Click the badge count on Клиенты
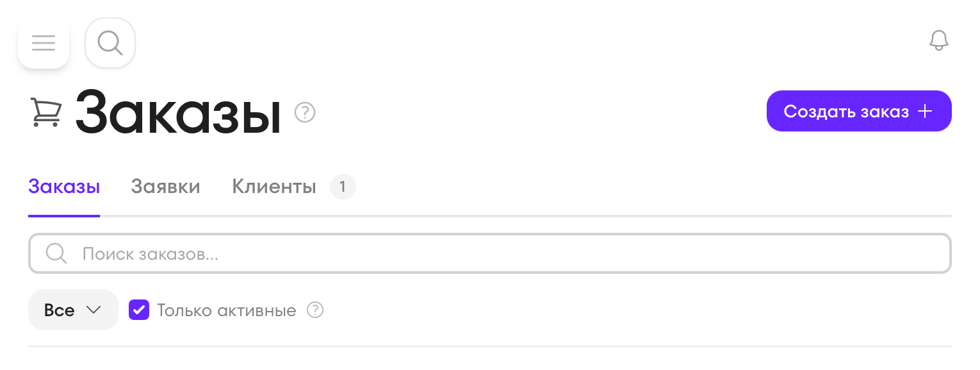This screenshot has height=370, width=980. tap(343, 187)
